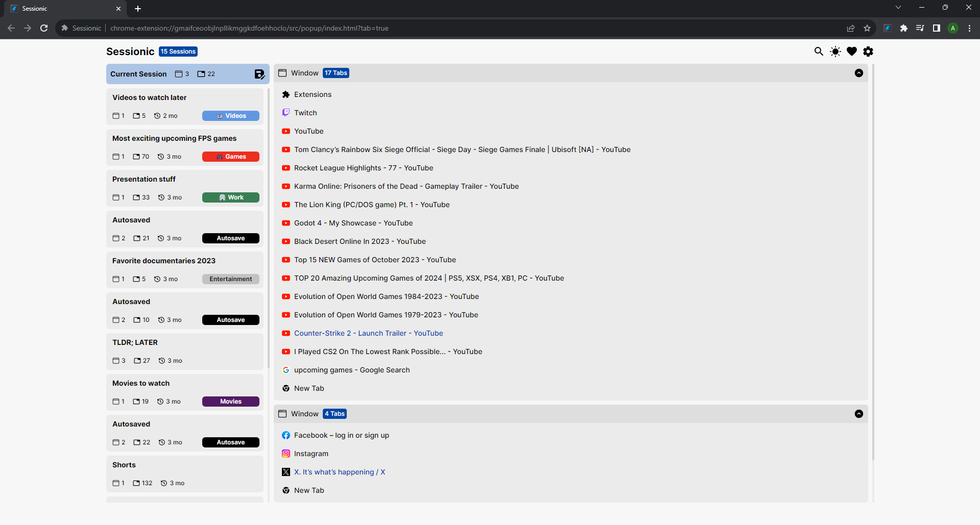980x525 pixels.
Task: Open the Chrome tab search chevron
Action: pos(898,7)
